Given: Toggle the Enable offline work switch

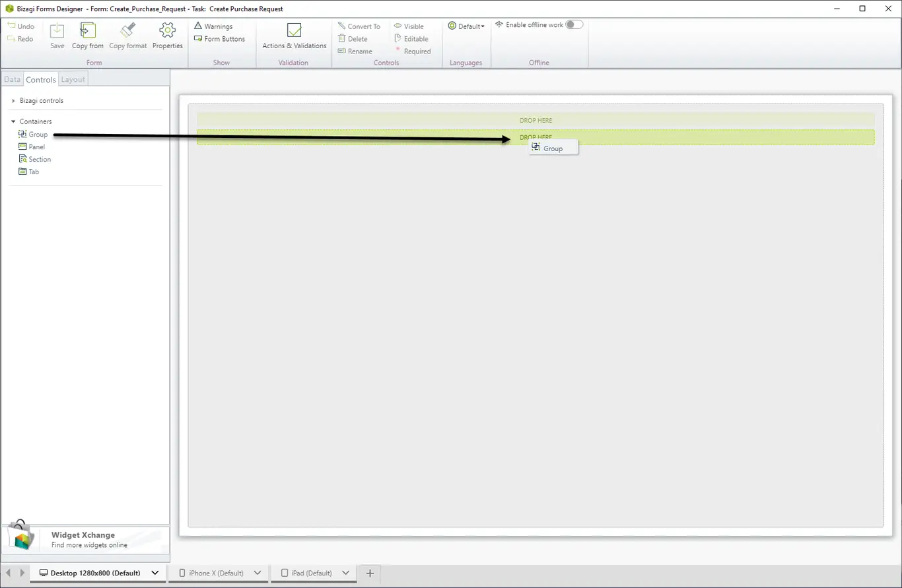Looking at the screenshot, I should click(x=574, y=25).
